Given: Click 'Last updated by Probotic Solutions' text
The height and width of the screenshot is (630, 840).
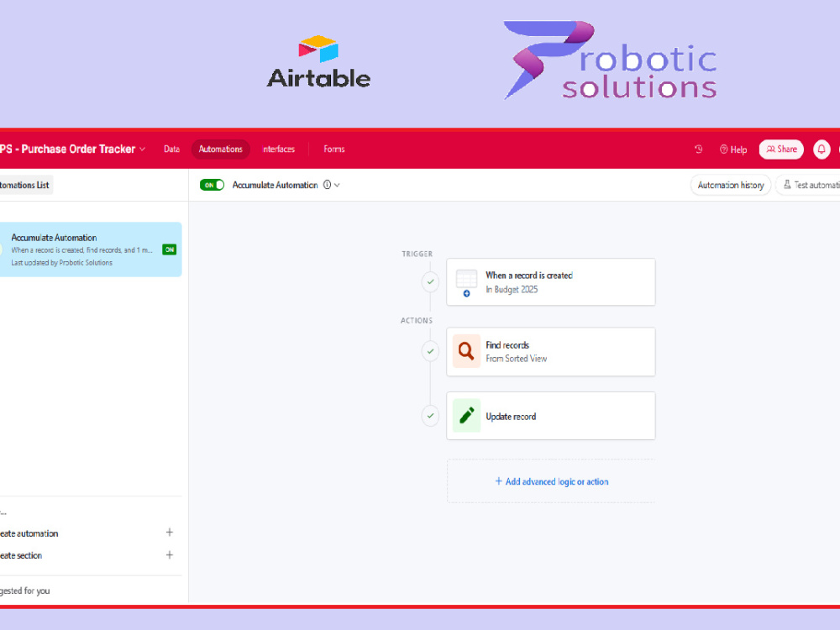Looking at the screenshot, I should 61,262.
